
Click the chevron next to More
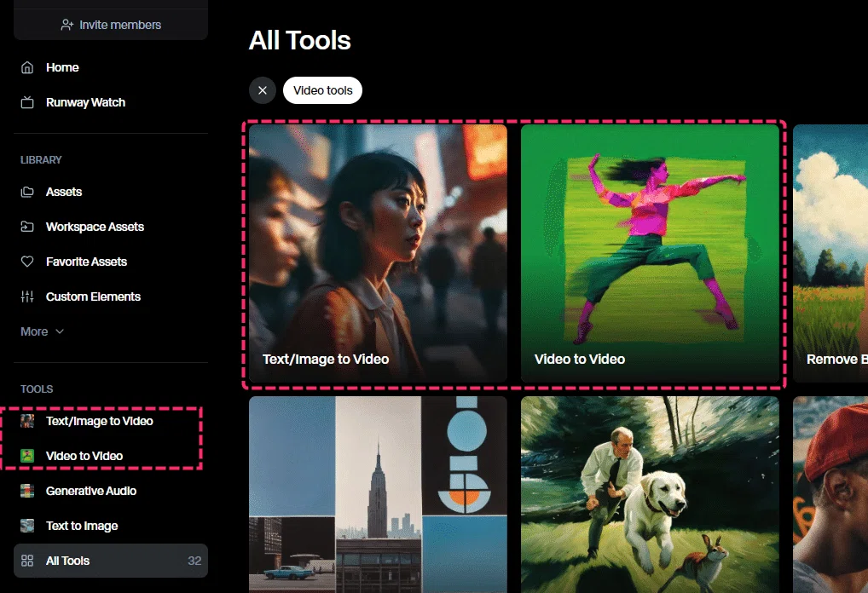60,331
